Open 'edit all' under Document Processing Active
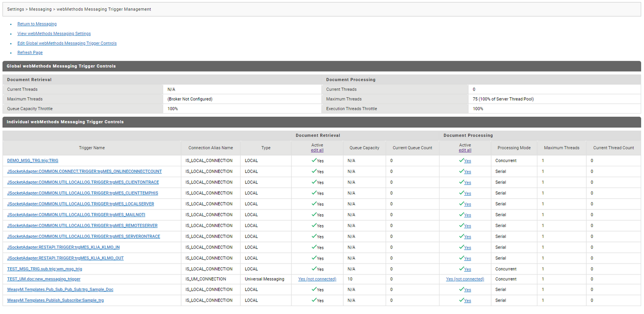The image size is (644, 314). point(465,150)
